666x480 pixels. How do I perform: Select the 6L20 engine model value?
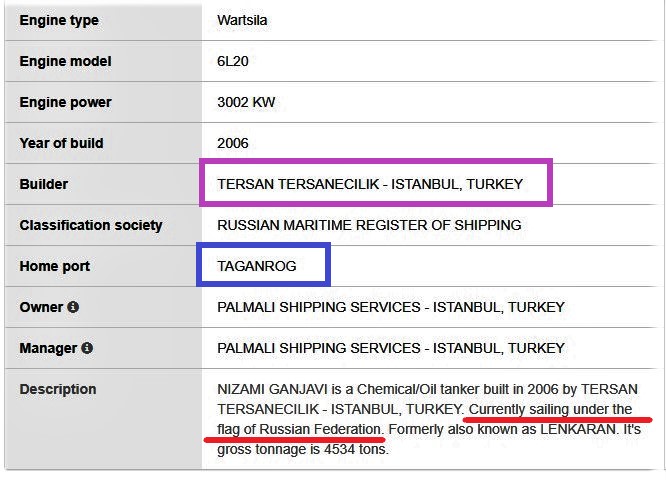(x=233, y=61)
